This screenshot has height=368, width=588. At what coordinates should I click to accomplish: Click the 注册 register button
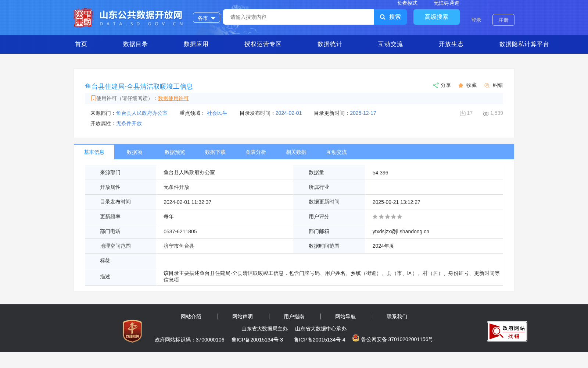click(503, 20)
